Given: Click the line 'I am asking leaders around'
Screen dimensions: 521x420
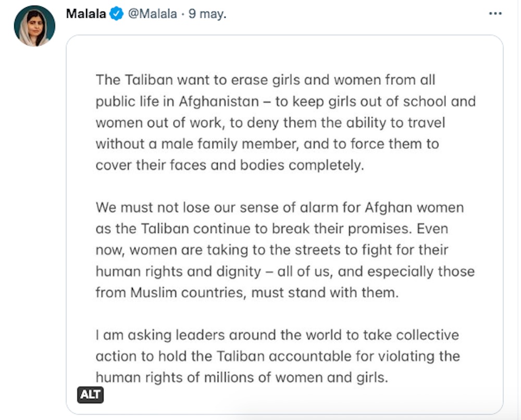Looking at the screenshot, I should pyautogui.click(x=277, y=335).
